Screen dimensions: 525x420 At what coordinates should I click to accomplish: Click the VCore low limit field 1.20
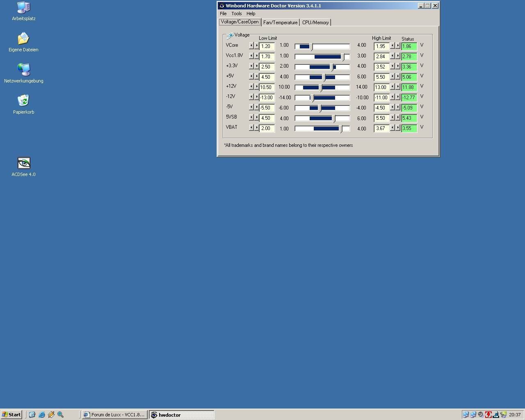(267, 46)
